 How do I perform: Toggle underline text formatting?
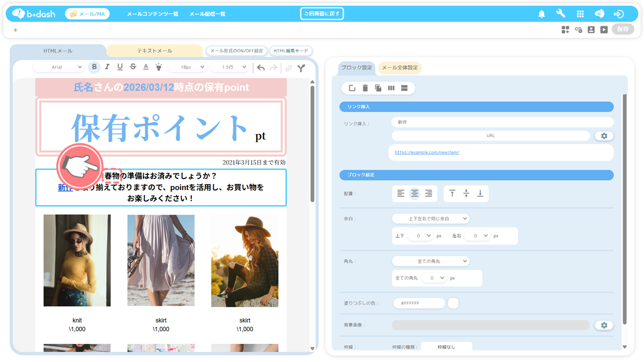coord(120,67)
